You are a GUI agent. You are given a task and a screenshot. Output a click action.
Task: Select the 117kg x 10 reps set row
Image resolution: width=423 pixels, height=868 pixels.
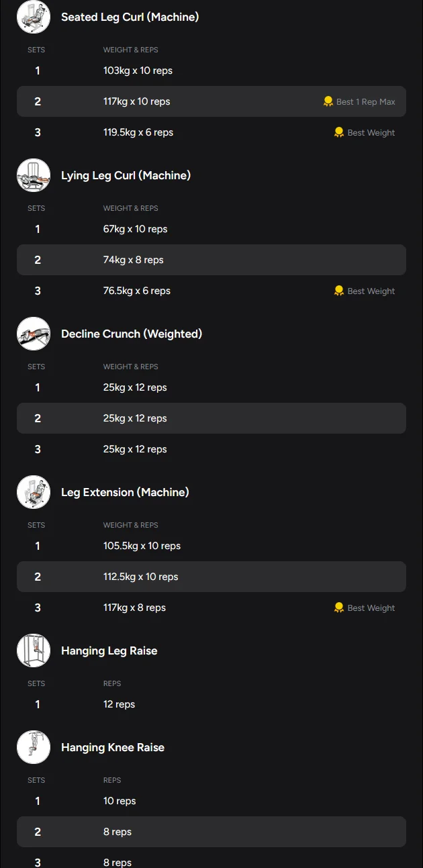pyautogui.click(x=136, y=101)
